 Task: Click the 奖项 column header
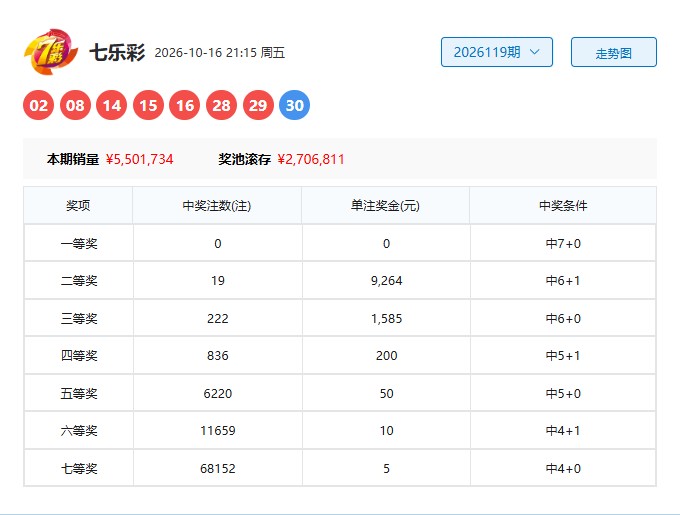pos(78,205)
